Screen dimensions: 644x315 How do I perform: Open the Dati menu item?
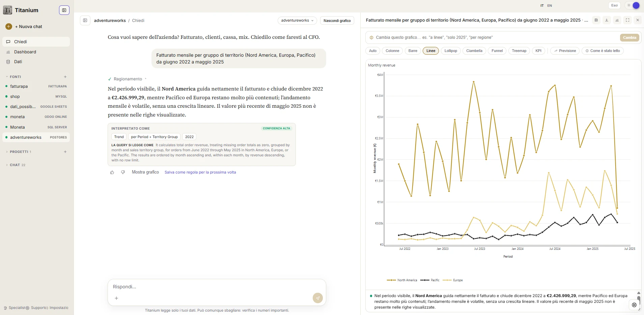coord(36,62)
